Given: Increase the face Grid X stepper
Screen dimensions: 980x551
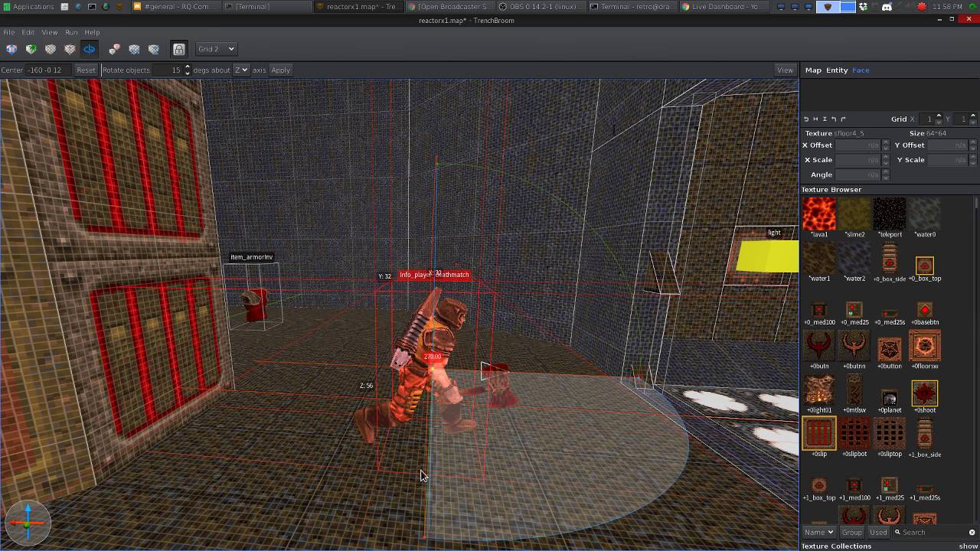Looking at the screenshot, I should (939, 116).
